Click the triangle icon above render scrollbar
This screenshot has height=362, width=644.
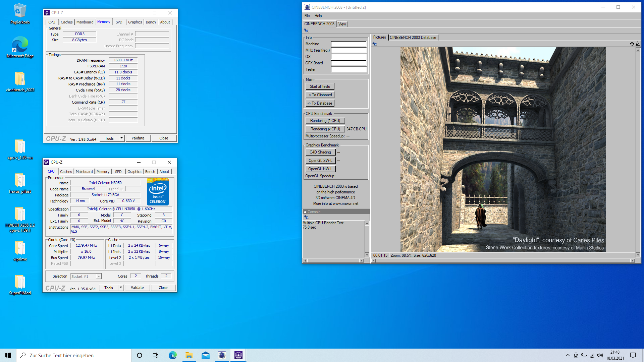(x=638, y=44)
